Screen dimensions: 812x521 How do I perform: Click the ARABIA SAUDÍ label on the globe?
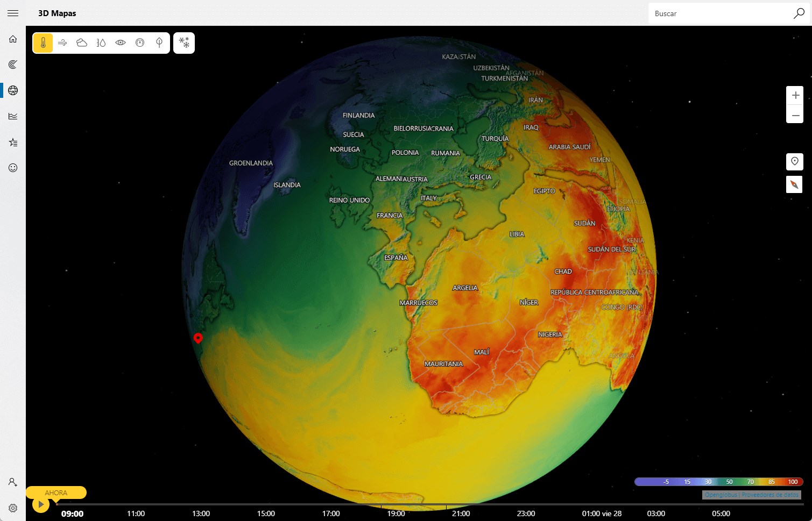(x=569, y=147)
